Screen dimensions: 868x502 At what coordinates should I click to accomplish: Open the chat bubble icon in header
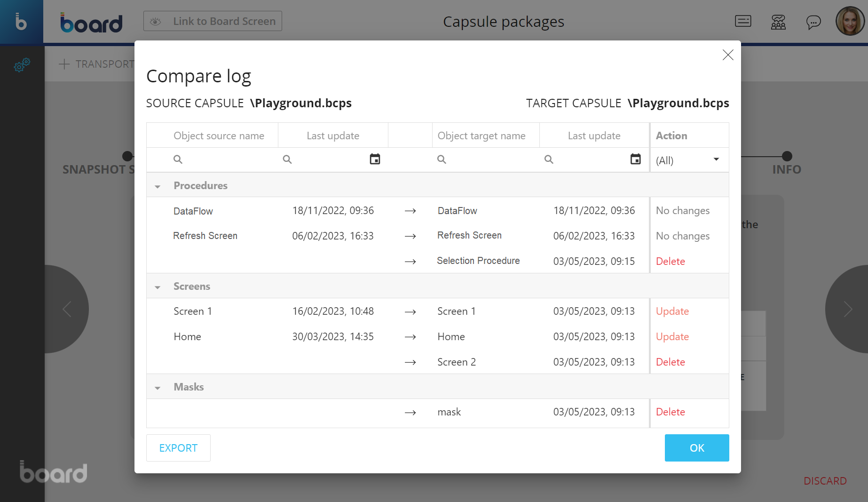(813, 22)
